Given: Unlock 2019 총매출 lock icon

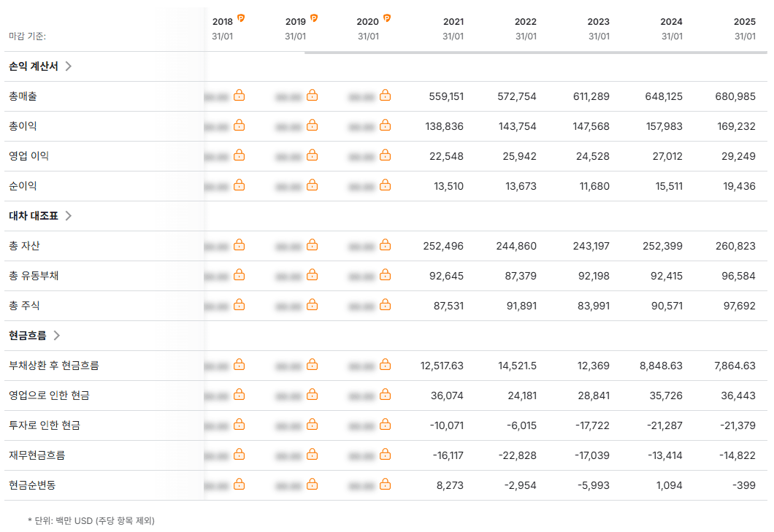Looking at the screenshot, I should pyautogui.click(x=312, y=96).
